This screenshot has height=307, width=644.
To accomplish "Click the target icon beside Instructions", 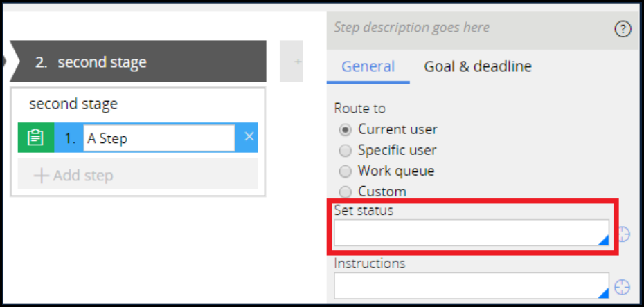I will [623, 286].
